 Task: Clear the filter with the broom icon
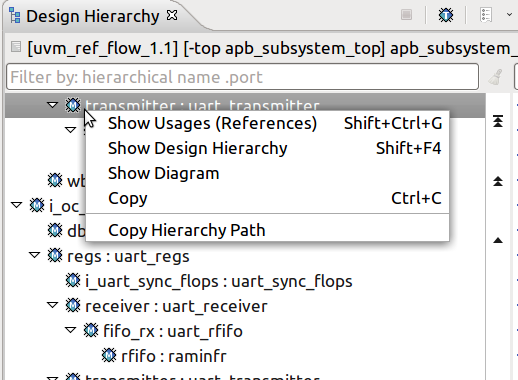(495, 77)
